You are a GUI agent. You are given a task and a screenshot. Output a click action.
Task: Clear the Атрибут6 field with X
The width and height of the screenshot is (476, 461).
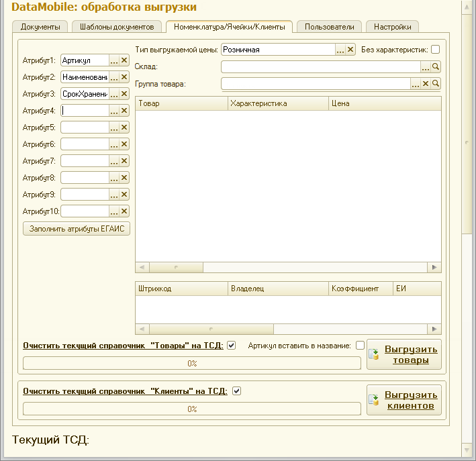[124, 144]
